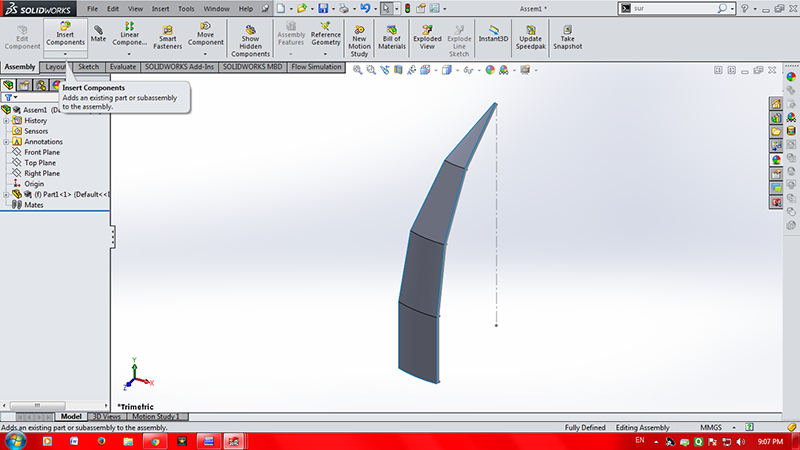Open the Insert Components dropdown arrow

[65, 54]
